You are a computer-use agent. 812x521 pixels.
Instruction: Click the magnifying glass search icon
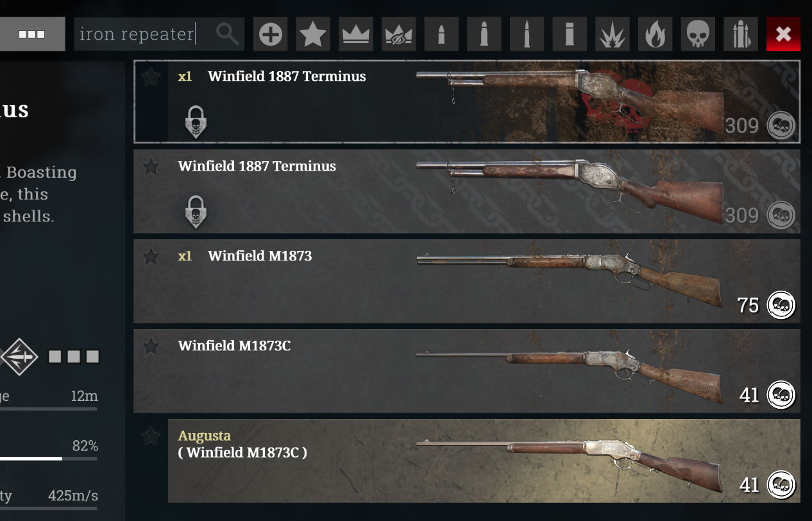click(227, 33)
